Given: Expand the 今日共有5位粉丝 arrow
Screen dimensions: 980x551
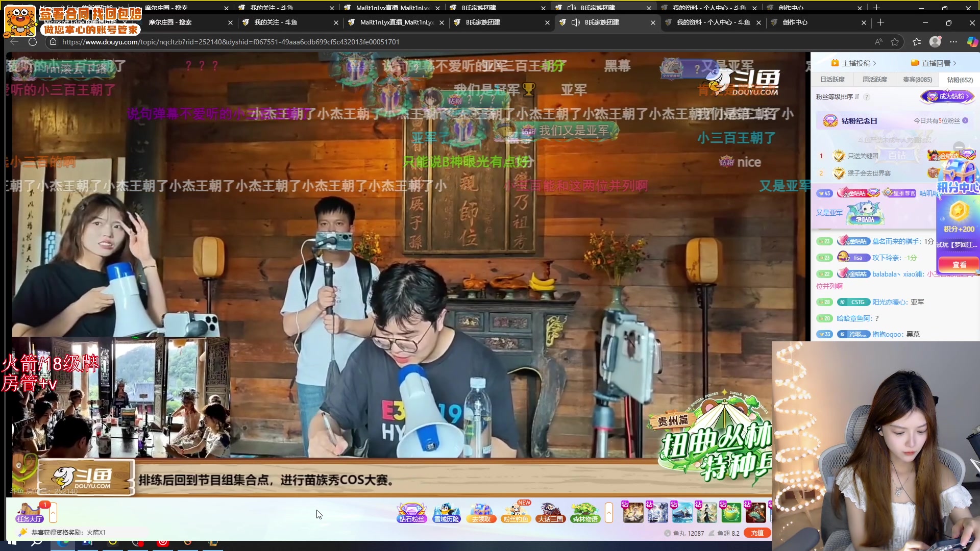Looking at the screenshot, I should (965, 121).
